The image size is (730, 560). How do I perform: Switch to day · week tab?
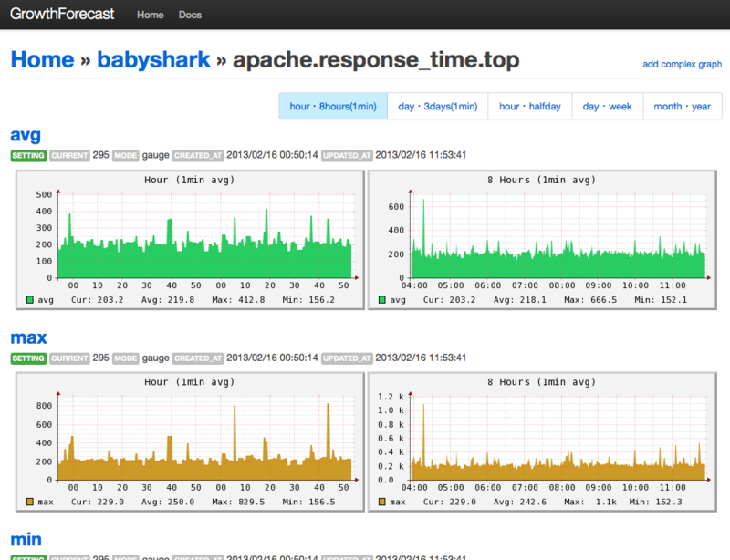point(607,106)
